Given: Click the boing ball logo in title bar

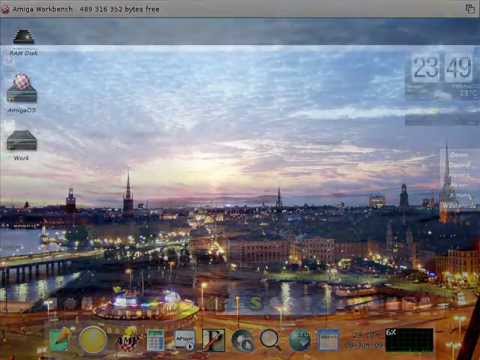Looking at the screenshot, I should 5,9.
